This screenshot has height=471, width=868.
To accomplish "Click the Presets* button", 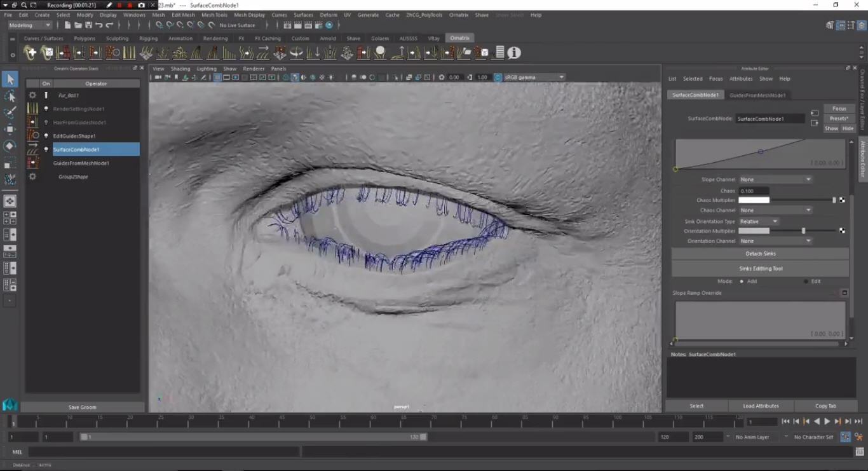I will tap(839, 118).
